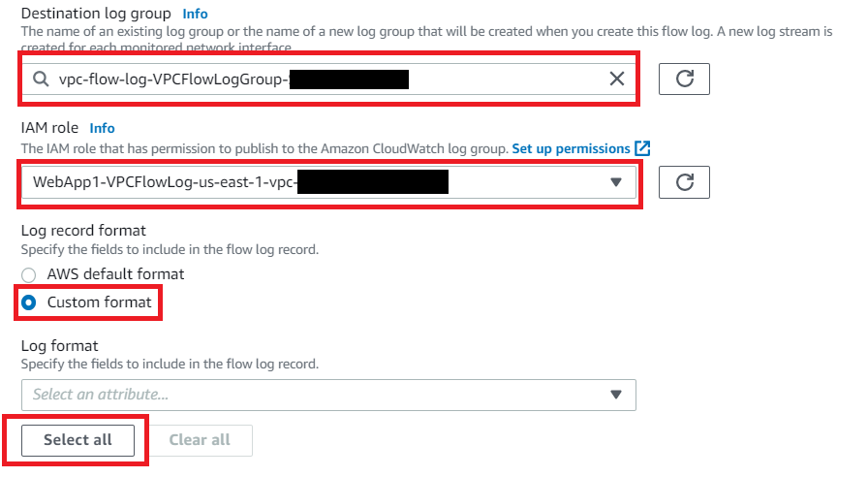Select the Custom format radio button
Viewport: 868px width, 477px height.
click(x=29, y=302)
